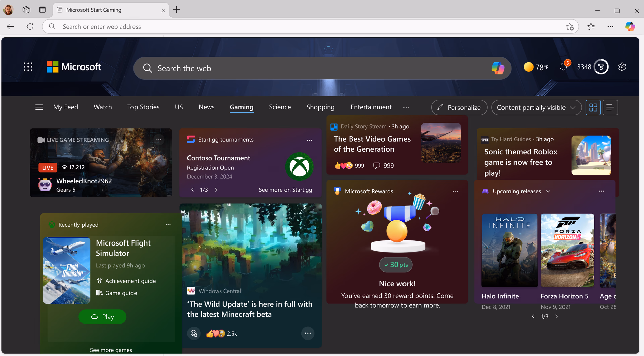Open browser Copilot sidebar icon
Image resolution: width=644 pixels, height=356 pixels.
(630, 27)
